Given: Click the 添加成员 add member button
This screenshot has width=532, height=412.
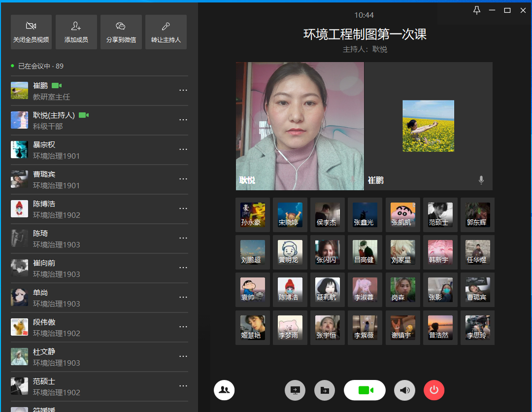Looking at the screenshot, I should click(76, 32).
